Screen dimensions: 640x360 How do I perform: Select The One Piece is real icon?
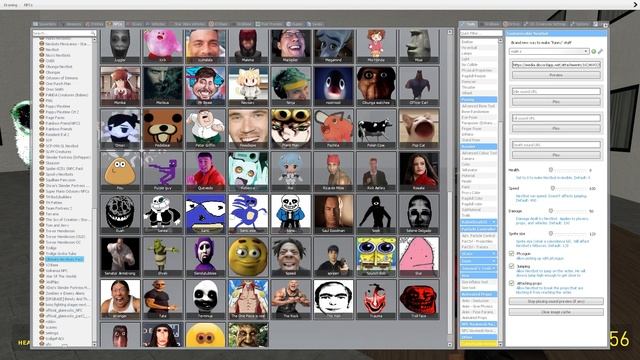248,299
